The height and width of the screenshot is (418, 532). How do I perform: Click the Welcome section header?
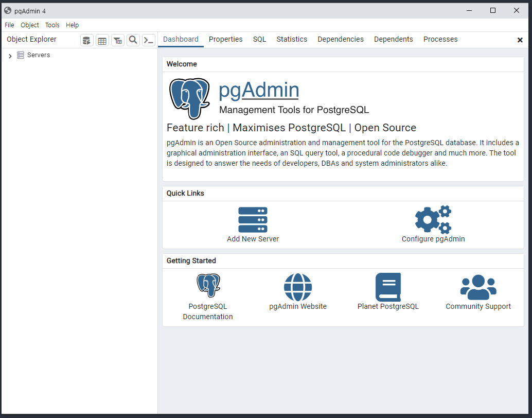click(x=182, y=64)
